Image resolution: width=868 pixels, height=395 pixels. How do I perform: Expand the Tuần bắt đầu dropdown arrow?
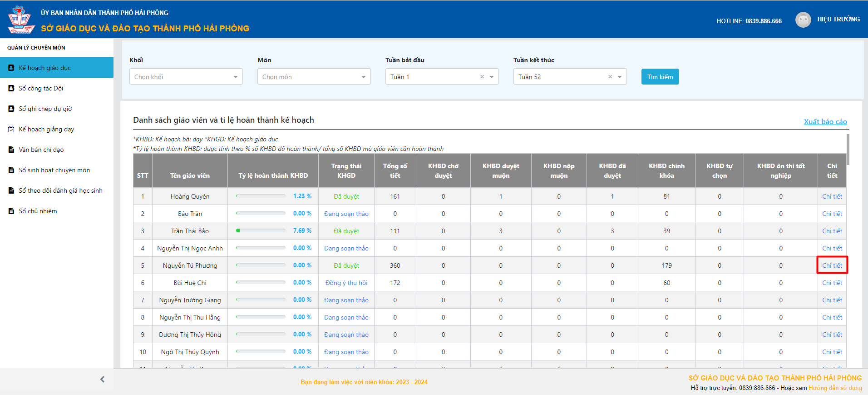(x=492, y=77)
